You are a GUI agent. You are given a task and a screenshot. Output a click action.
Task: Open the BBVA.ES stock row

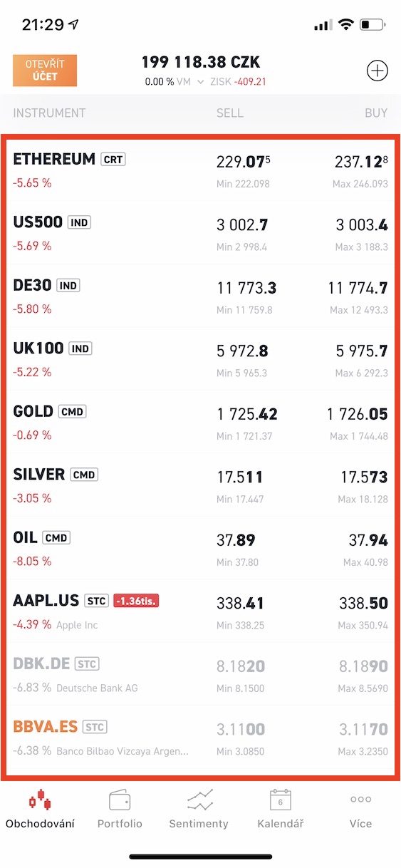coord(200,738)
